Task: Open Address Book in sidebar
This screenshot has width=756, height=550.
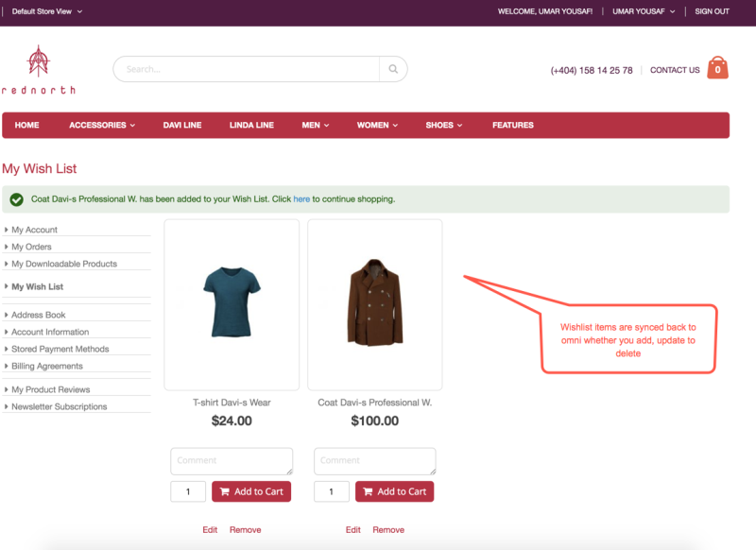Action: pyautogui.click(x=39, y=315)
